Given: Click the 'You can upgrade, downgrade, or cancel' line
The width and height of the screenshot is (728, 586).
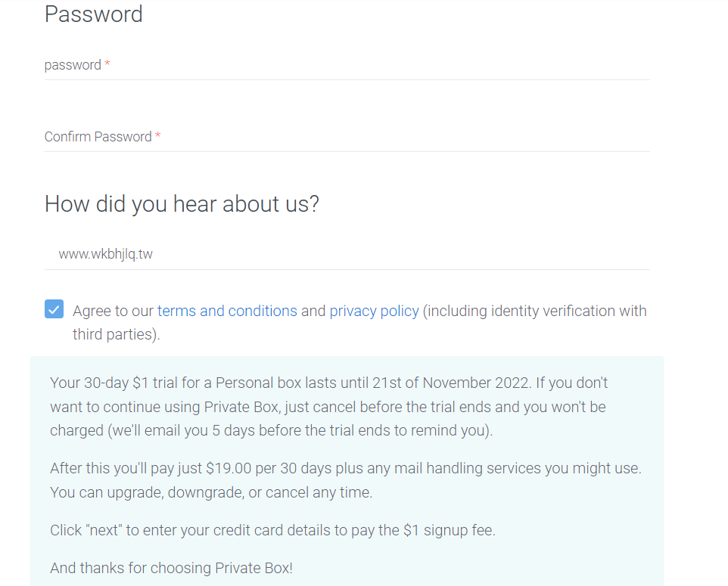Looking at the screenshot, I should pyautogui.click(x=211, y=492).
